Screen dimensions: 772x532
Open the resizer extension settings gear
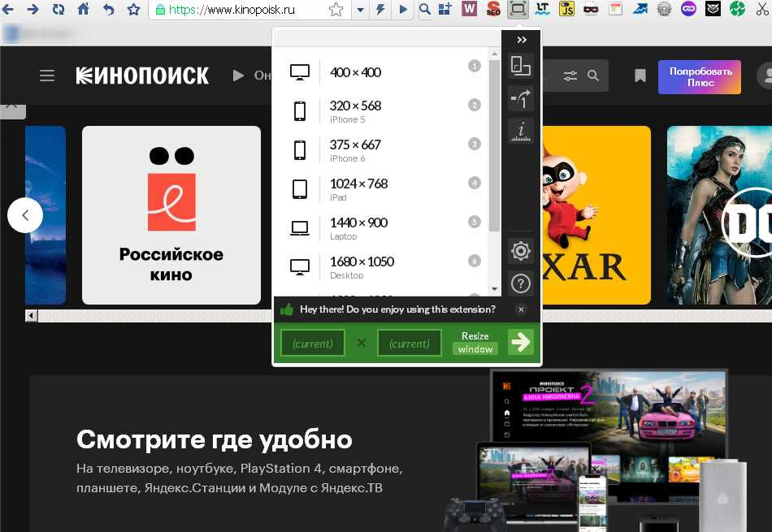pos(521,251)
